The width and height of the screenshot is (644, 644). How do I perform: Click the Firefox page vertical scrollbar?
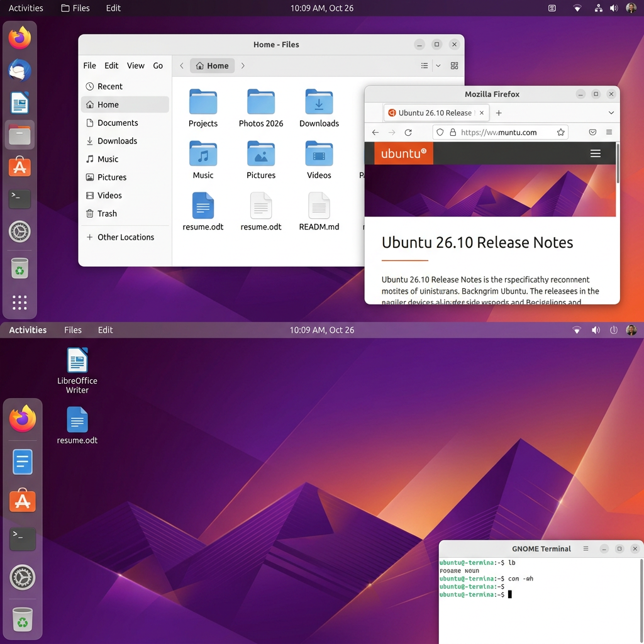click(x=618, y=164)
